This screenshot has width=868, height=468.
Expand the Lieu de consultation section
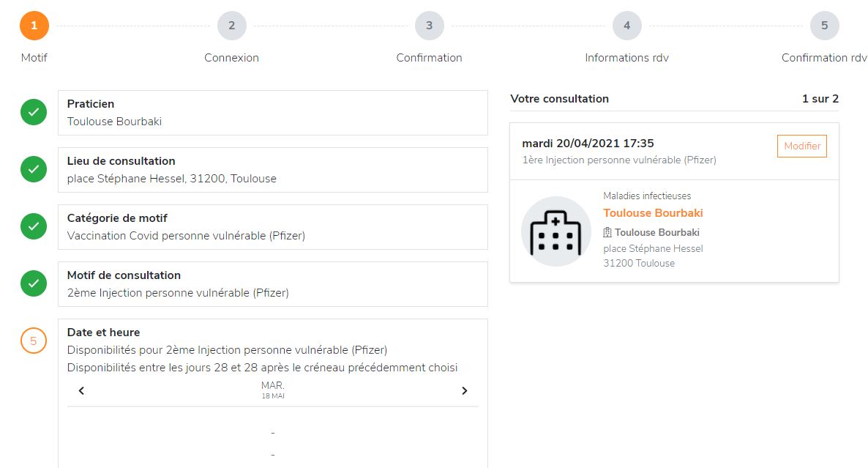coord(272,170)
